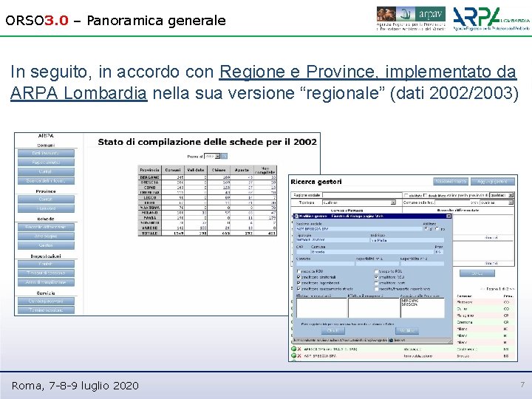The image size is (532, 399).
Task: Click Cambia password under Servizio
Action: pyautogui.click(x=46, y=301)
